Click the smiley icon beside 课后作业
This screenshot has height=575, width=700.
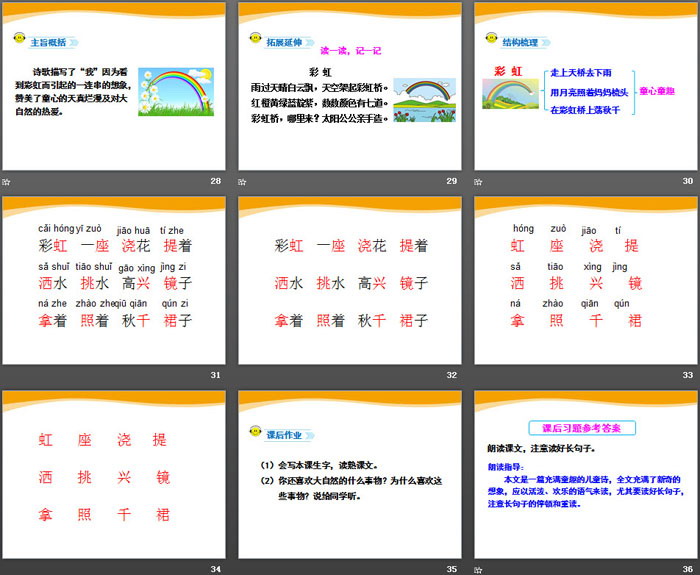tap(255, 431)
